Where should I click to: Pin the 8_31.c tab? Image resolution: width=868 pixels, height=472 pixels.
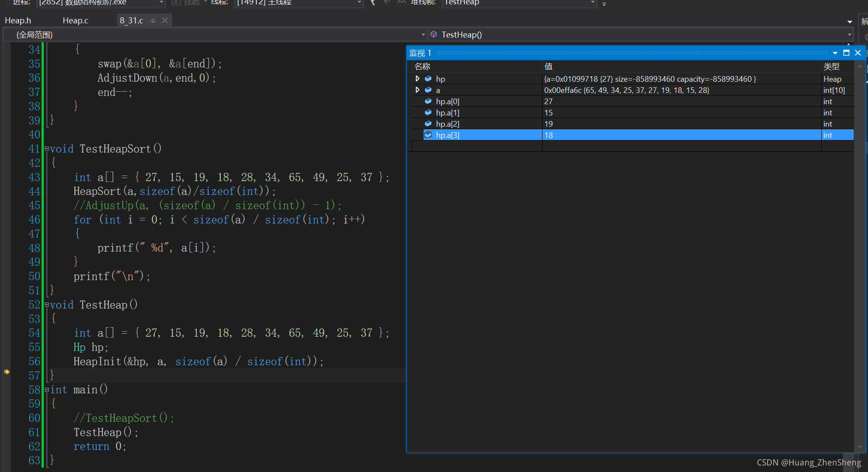[x=153, y=21]
